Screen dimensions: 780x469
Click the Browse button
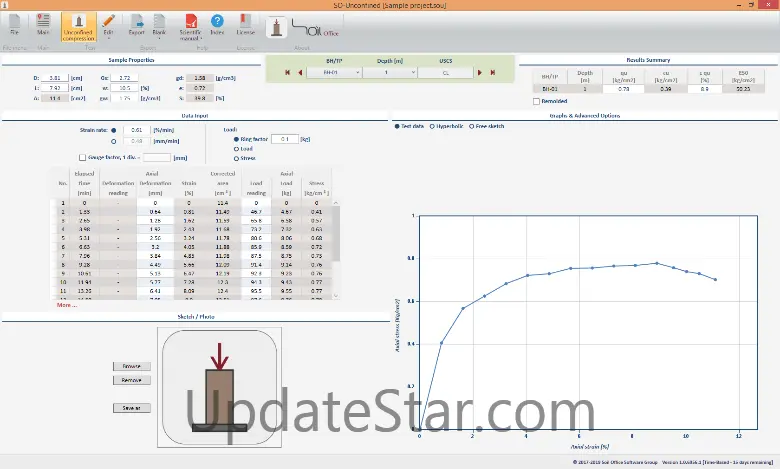click(132, 366)
